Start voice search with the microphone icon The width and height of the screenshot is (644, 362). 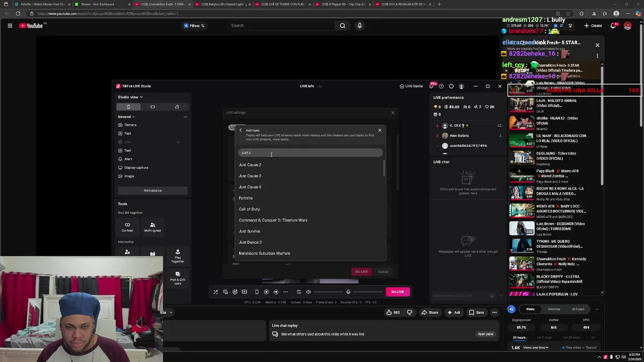pyautogui.click(x=359, y=26)
